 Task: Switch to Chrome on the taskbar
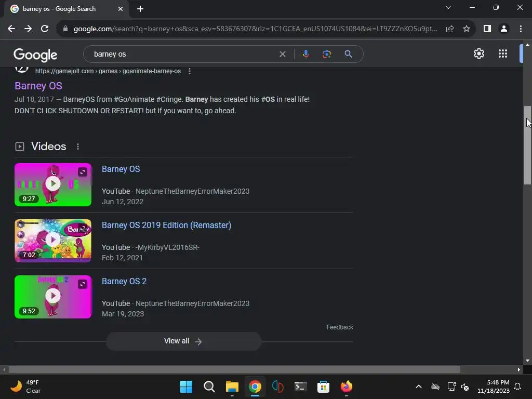[x=255, y=387]
